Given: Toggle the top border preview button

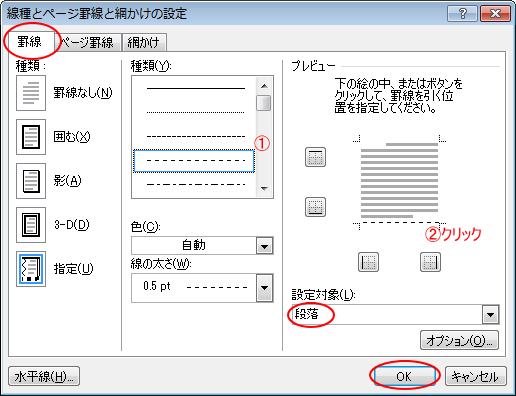Looking at the screenshot, I should pos(315,157).
